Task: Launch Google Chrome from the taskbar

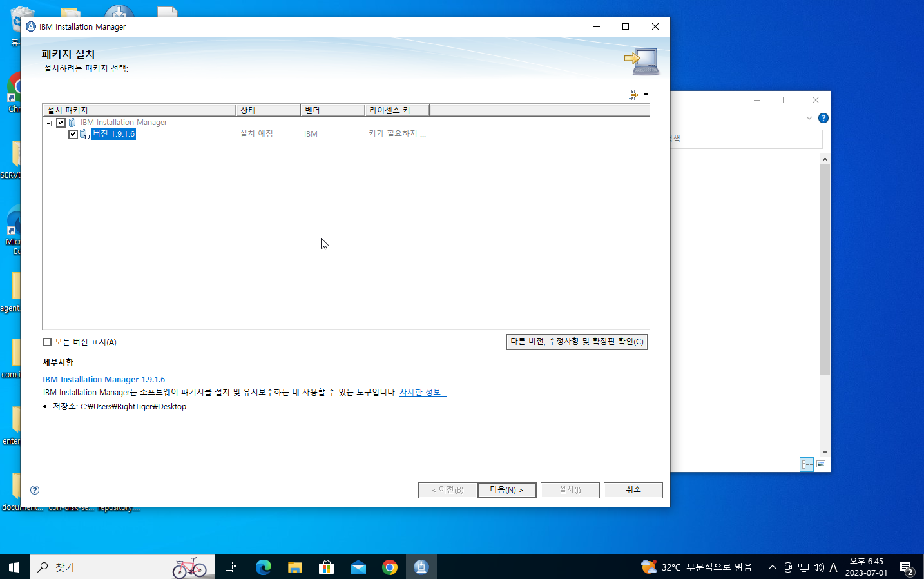Action: [x=389, y=567]
